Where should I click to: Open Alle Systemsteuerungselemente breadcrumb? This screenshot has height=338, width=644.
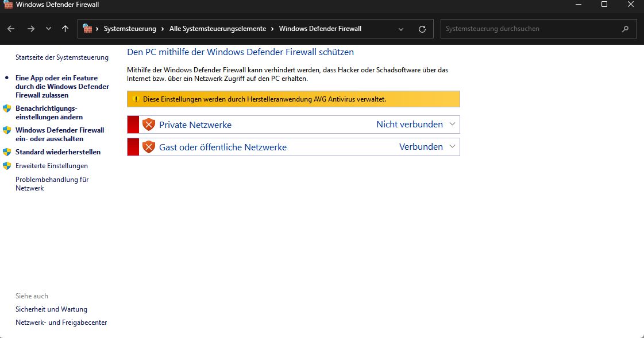pyautogui.click(x=218, y=29)
